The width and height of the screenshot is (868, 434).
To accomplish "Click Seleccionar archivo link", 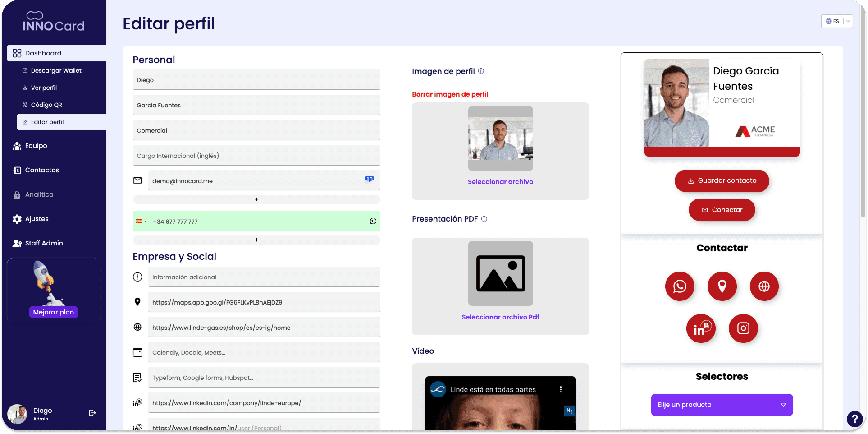I will point(500,182).
